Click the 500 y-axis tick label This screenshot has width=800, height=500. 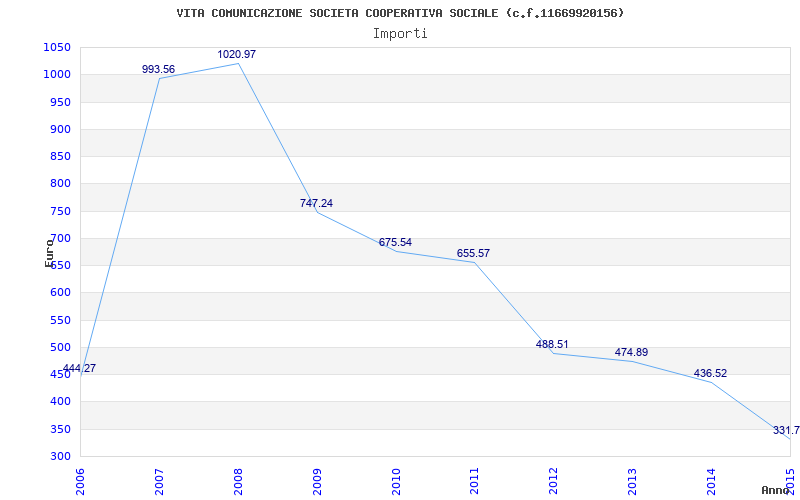[60, 347]
